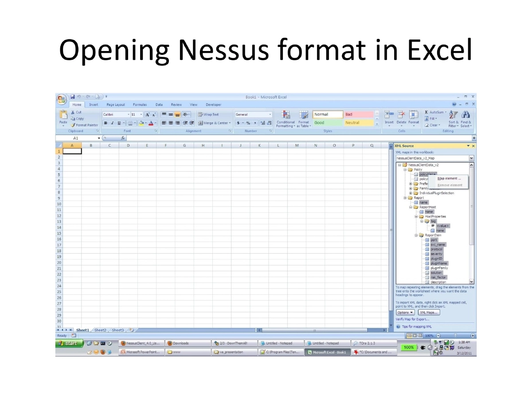
Task: Select the Sheet2 worksheet tab
Action: (100, 330)
